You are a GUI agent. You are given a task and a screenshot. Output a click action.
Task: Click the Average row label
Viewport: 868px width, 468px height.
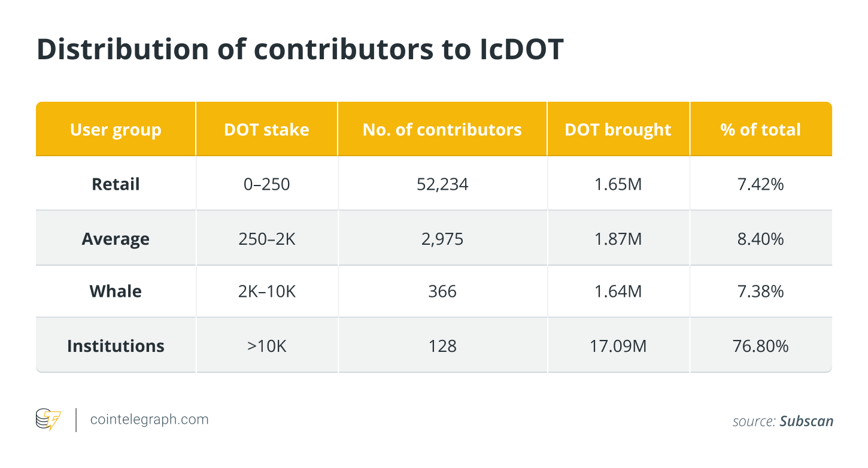116,239
